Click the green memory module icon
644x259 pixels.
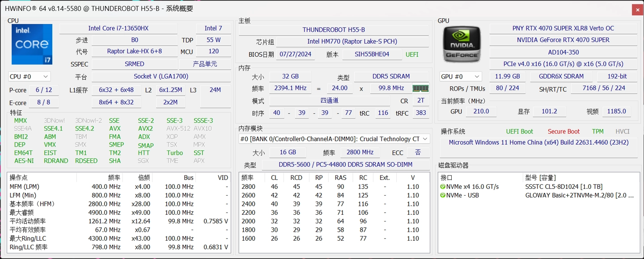[x=420, y=88]
